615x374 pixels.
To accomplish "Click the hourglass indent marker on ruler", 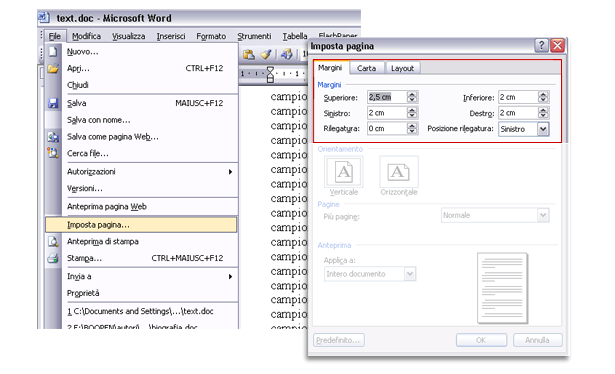I will [x=270, y=74].
